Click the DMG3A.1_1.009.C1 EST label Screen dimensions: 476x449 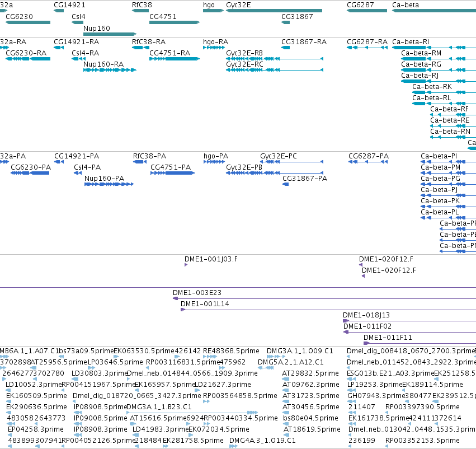click(x=300, y=351)
